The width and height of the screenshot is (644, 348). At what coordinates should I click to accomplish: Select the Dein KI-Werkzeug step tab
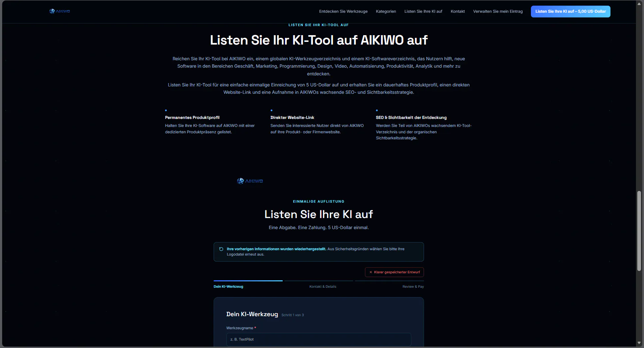[228, 286]
